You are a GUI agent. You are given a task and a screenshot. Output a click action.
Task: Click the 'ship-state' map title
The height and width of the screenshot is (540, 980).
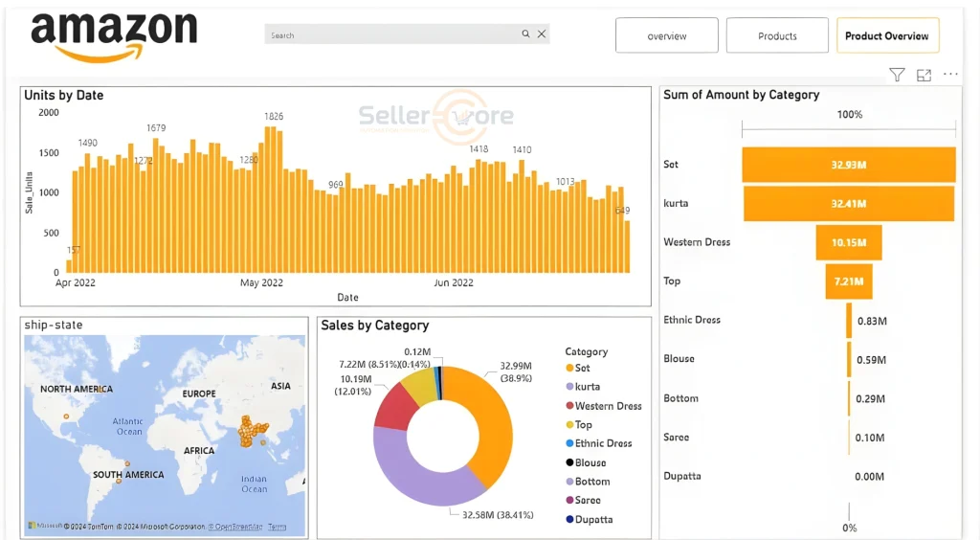[54, 325]
